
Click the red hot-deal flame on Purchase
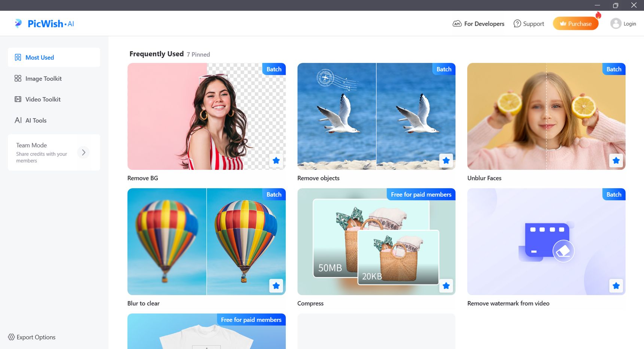tap(598, 15)
